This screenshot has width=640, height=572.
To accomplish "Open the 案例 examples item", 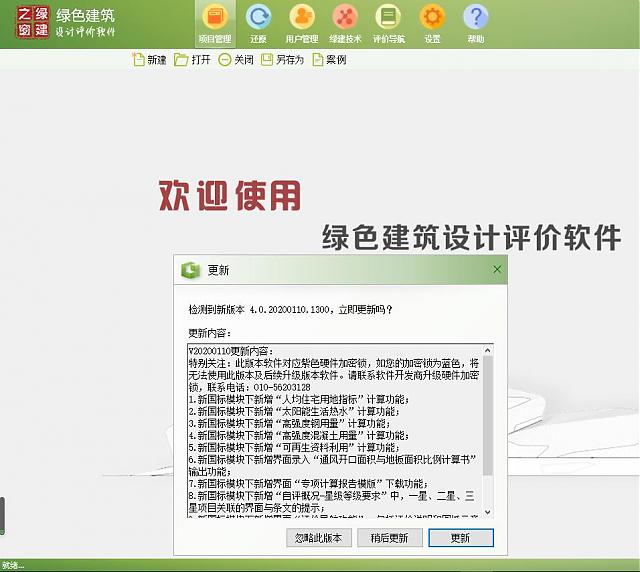I will [329, 60].
